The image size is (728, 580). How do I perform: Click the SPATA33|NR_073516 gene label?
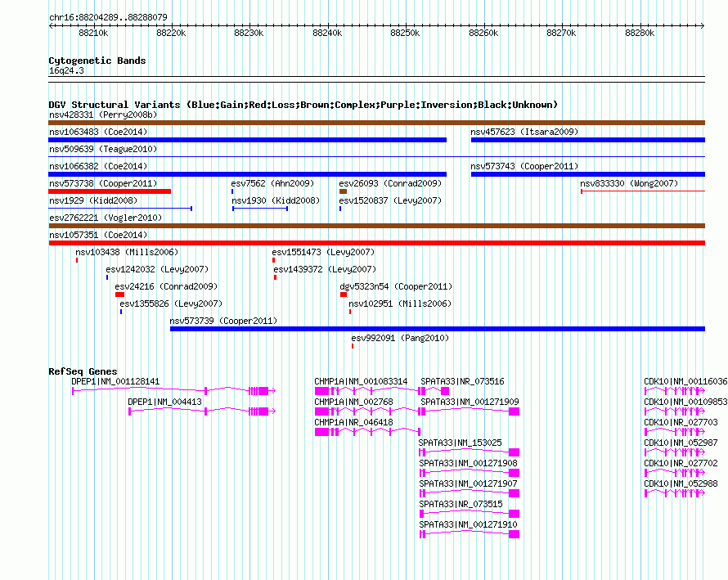[x=462, y=381]
